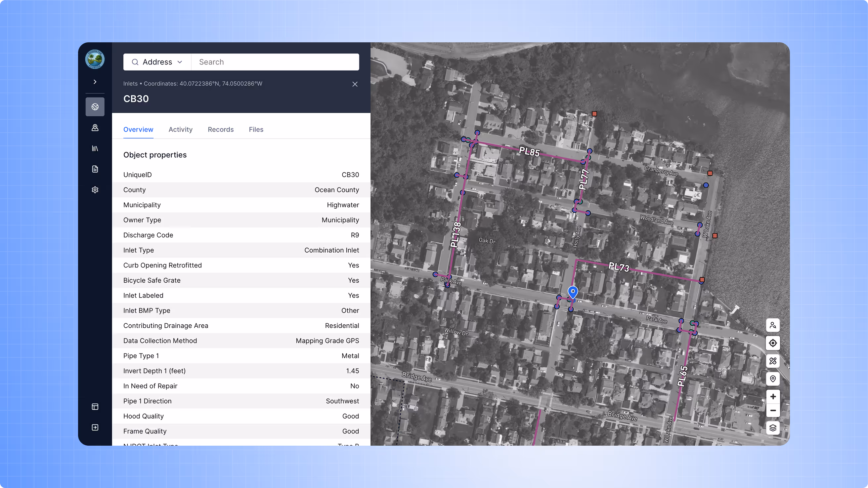Viewport: 868px width, 488px height.
Task: Click the layers button on map
Action: click(x=773, y=428)
